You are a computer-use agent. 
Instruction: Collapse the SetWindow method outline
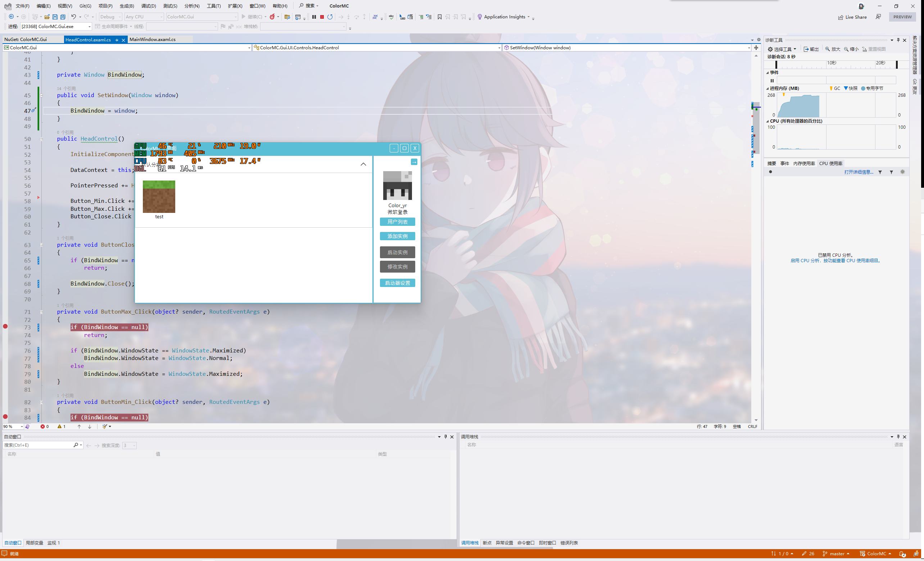point(41,95)
